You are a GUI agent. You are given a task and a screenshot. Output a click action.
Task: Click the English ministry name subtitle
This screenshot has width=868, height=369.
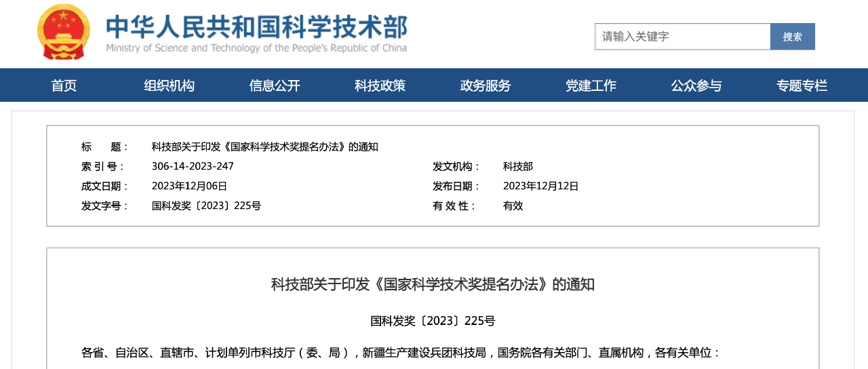click(256, 48)
